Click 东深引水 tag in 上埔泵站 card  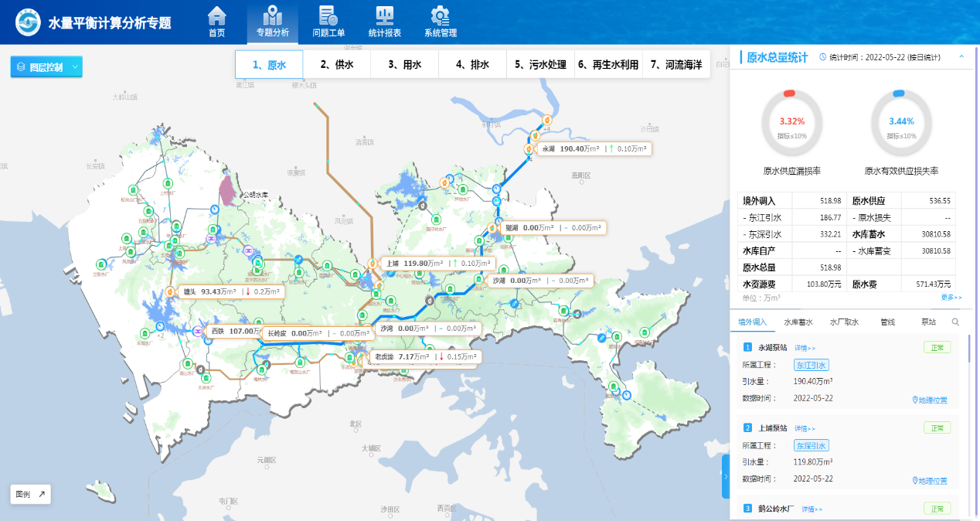[x=812, y=445]
